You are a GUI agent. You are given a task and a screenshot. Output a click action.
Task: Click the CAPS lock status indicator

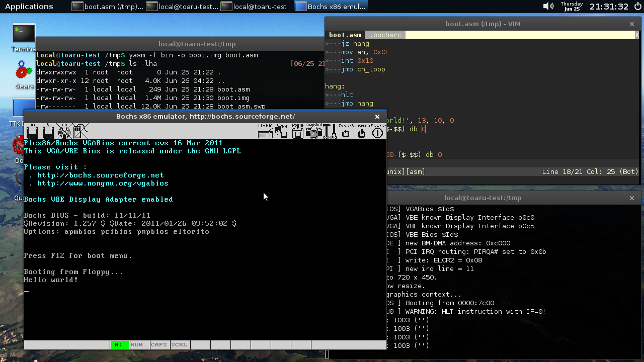(159, 345)
